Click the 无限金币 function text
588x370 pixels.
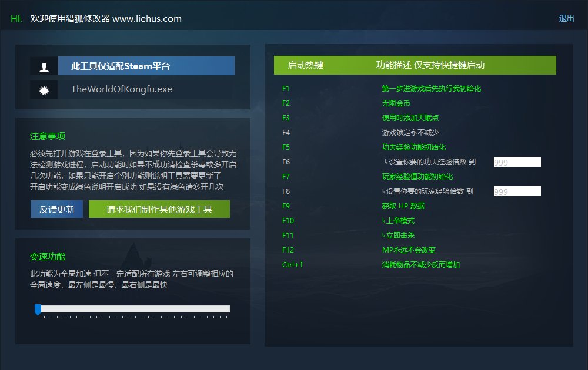pyautogui.click(x=396, y=103)
